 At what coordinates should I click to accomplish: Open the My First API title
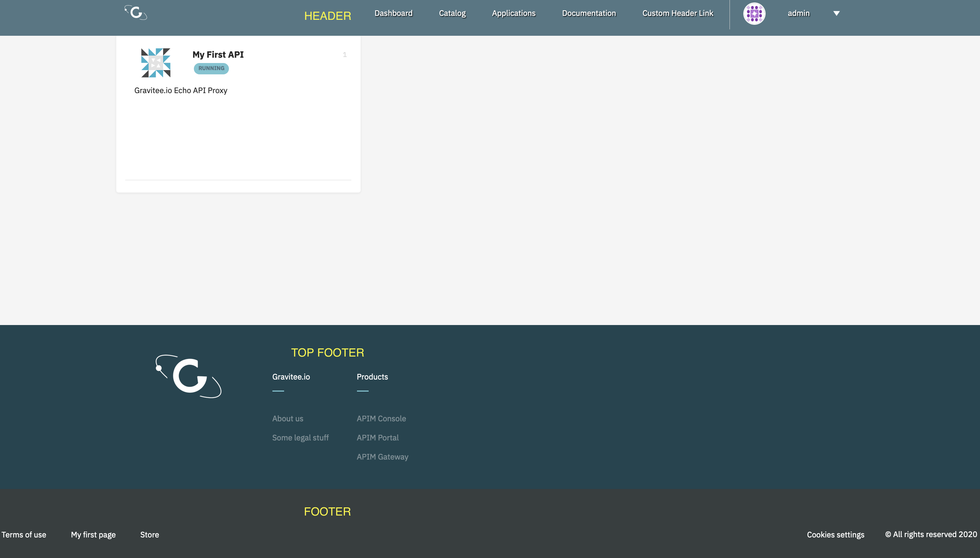click(x=218, y=55)
